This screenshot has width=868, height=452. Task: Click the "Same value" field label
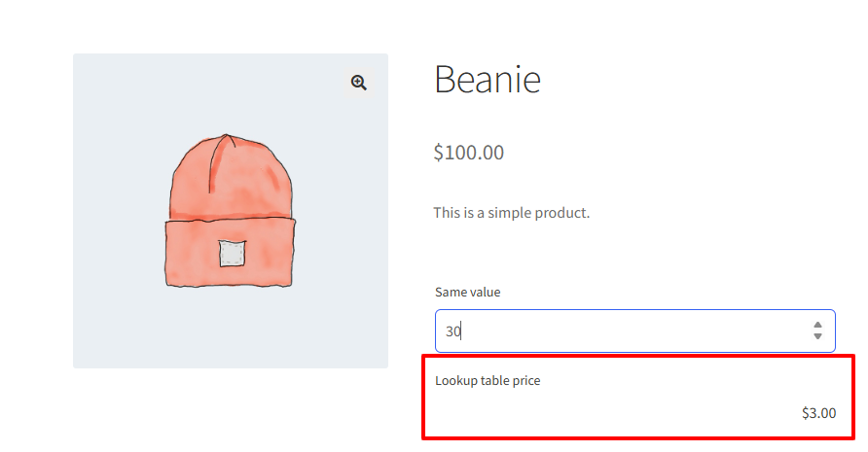pyautogui.click(x=467, y=293)
